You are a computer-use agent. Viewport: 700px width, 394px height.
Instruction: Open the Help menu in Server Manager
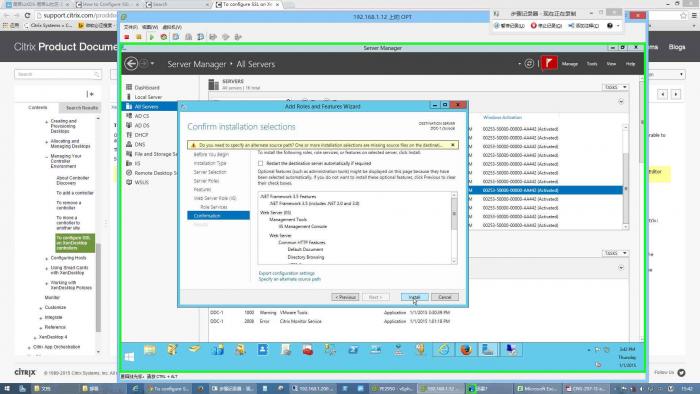tap(630, 64)
